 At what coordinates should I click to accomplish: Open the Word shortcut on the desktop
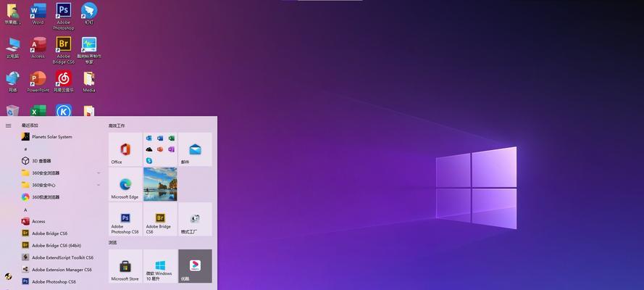38,13
